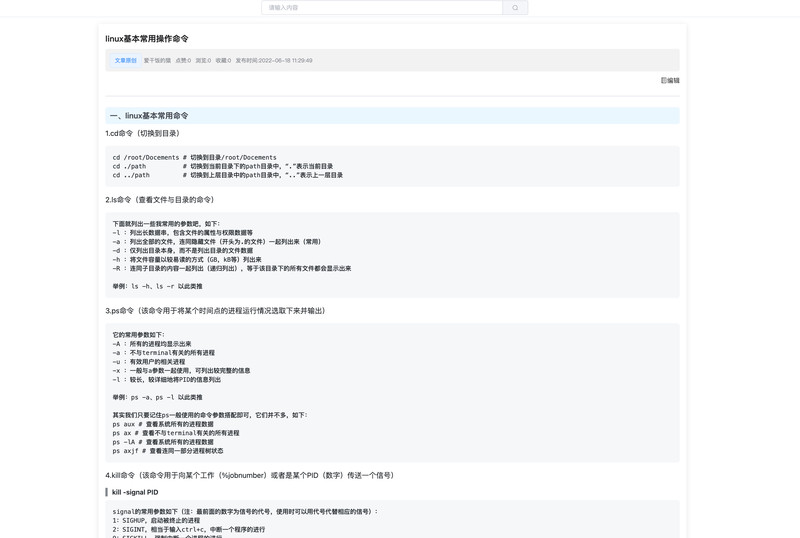The image size is (800, 538).
Task: Click the 收藏:0 favorite counter
Action: point(223,60)
